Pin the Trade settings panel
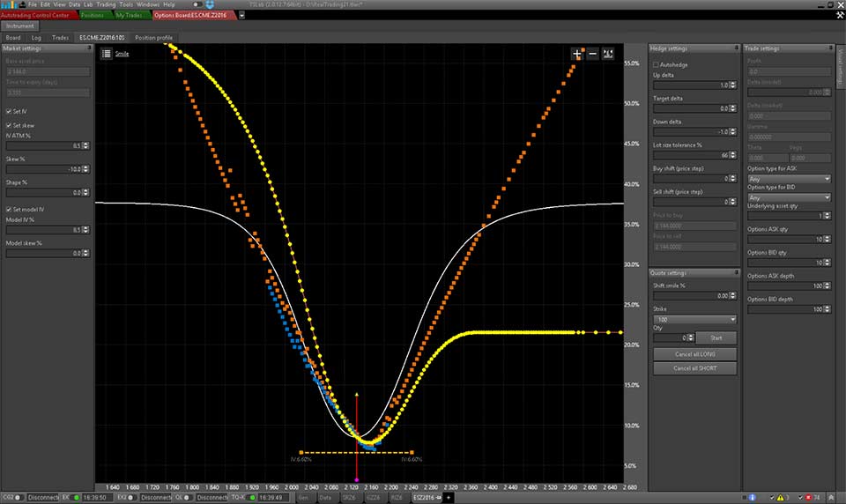846x504 pixels. 831,48
